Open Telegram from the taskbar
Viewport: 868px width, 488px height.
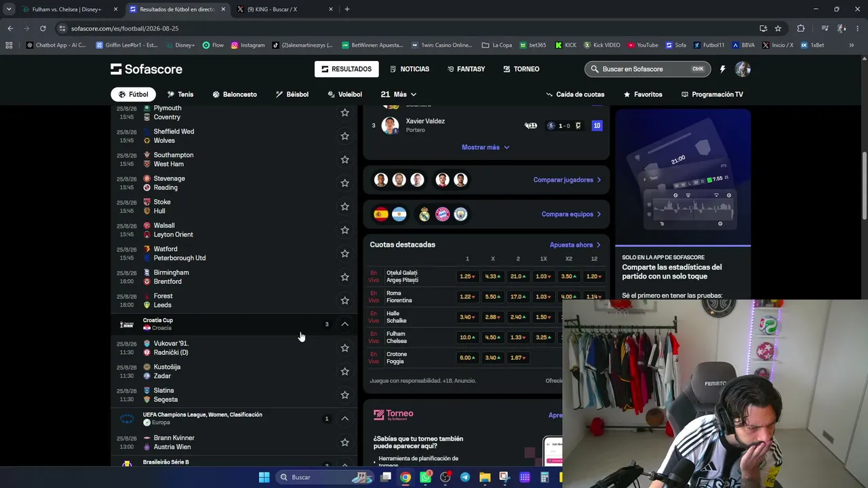(x=465, y=477)
